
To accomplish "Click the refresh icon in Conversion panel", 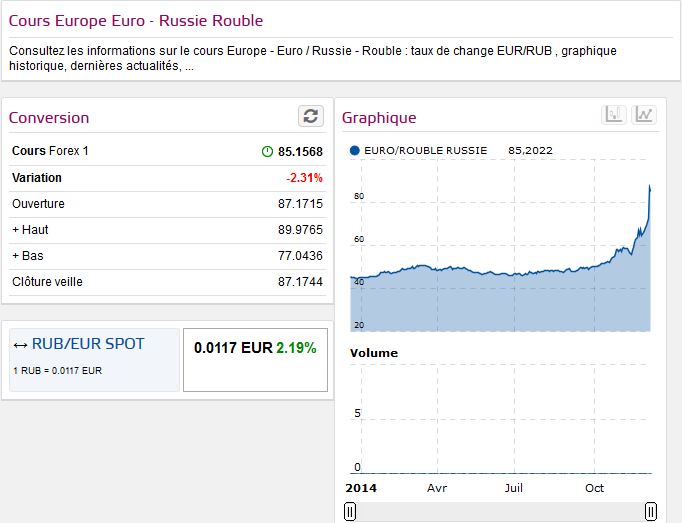I will tap(311, 116).
